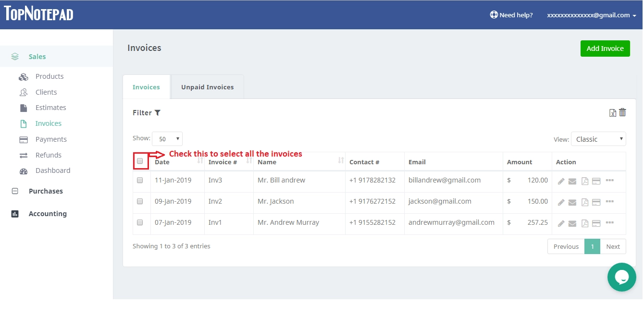Export invoices to Excel
Screen dimensions: 644x317
pos(612,112)
